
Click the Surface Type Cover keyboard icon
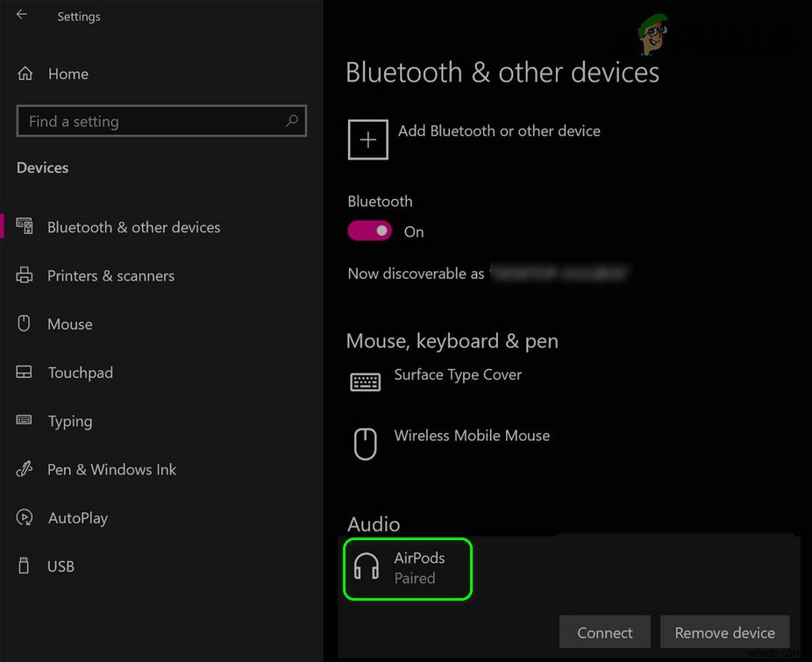click(x=366, y=382)
